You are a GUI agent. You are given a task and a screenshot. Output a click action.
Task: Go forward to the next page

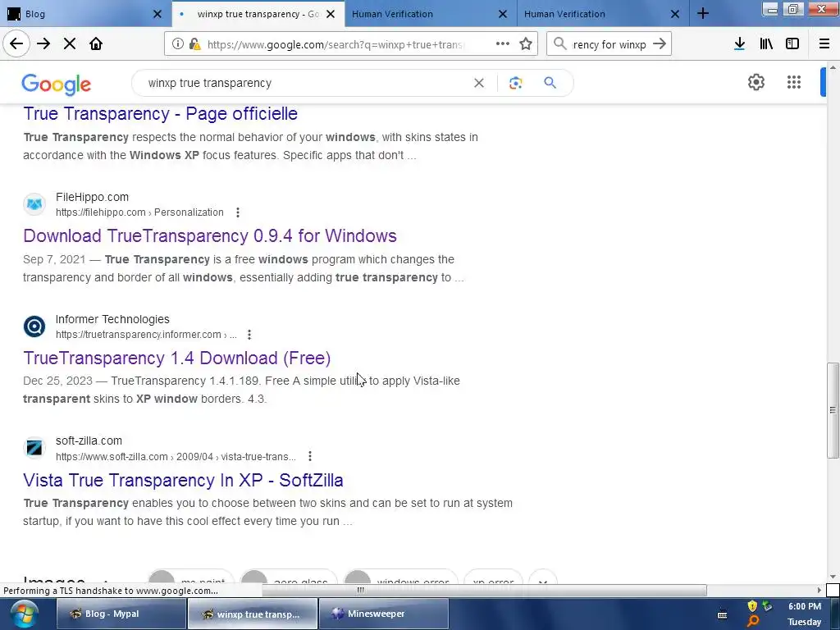43,43
